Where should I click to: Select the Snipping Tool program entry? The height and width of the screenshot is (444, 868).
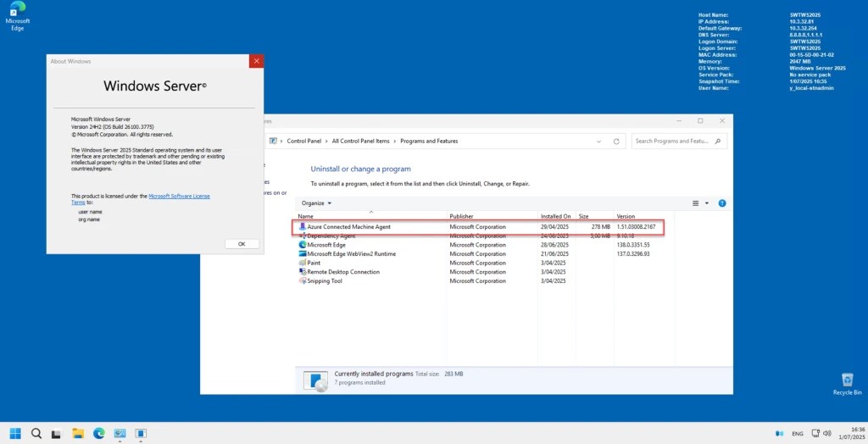(x=325, y=281)
